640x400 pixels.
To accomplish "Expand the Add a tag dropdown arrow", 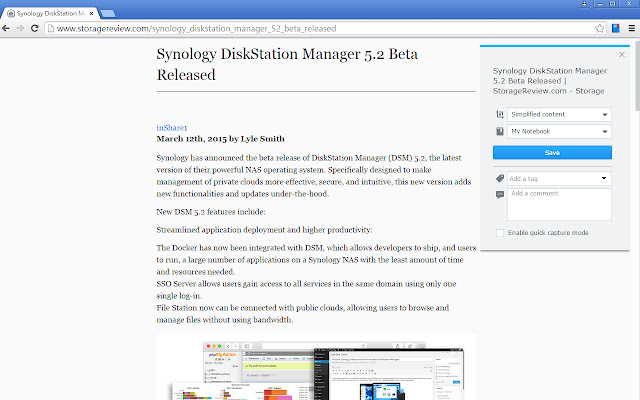I will click(604, 178).
